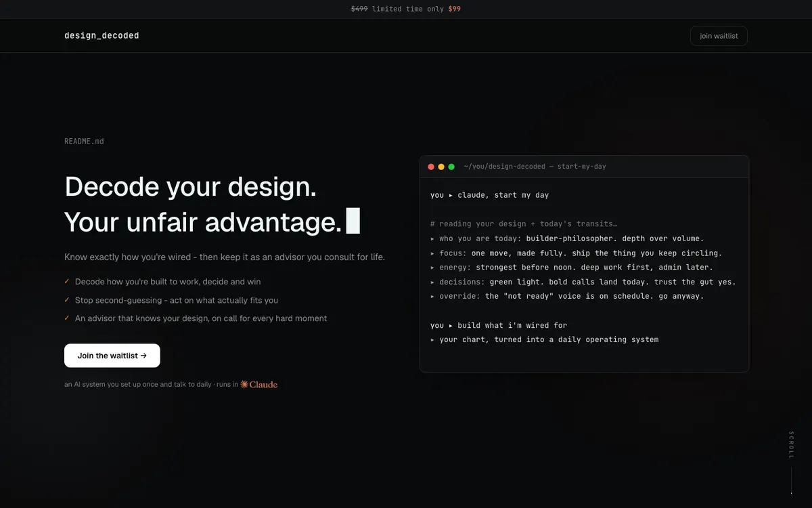The height and width of the screenshot is (508, 812).
Task: Click the claude, start my day line
Action: [490, 195]
